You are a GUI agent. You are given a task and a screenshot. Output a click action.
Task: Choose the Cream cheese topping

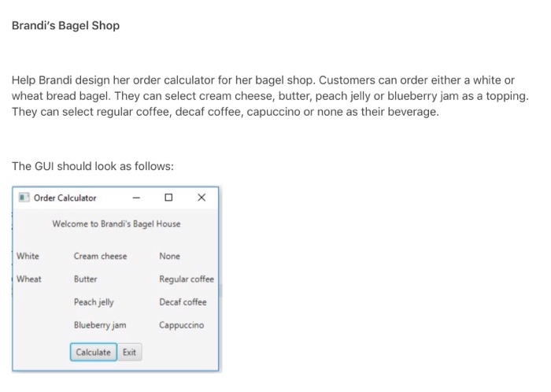click(100, 256)
